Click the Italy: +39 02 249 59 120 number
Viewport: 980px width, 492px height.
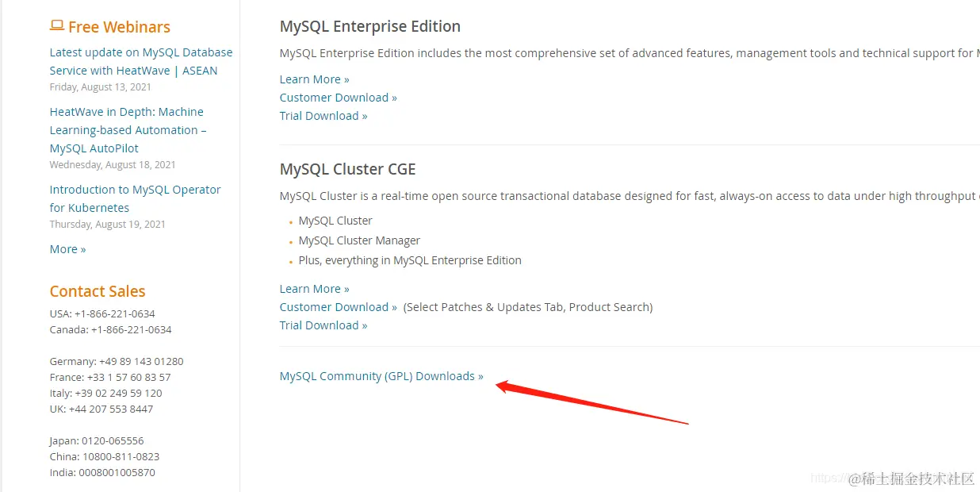(x=105, y=393)
